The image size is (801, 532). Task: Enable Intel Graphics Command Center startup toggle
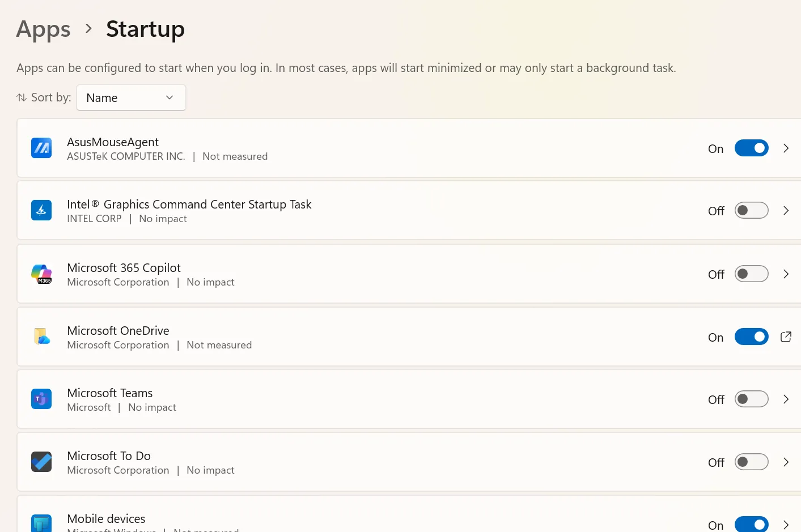coord(752,210)
